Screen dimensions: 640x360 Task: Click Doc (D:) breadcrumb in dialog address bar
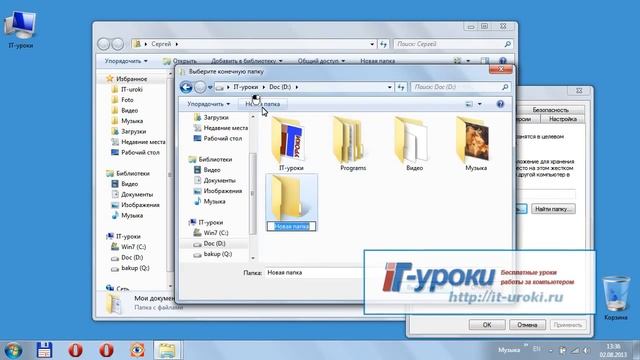click(x=280, y=87)
